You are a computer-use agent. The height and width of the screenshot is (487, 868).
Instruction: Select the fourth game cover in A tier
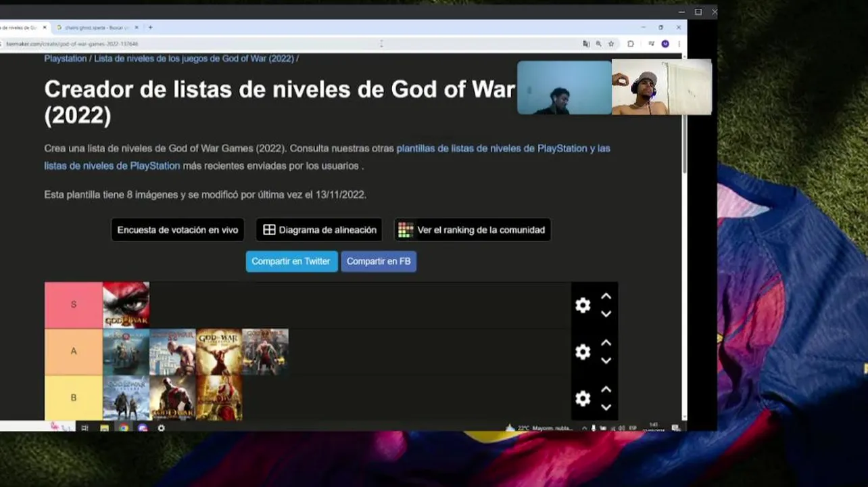(x=265, y=352)
